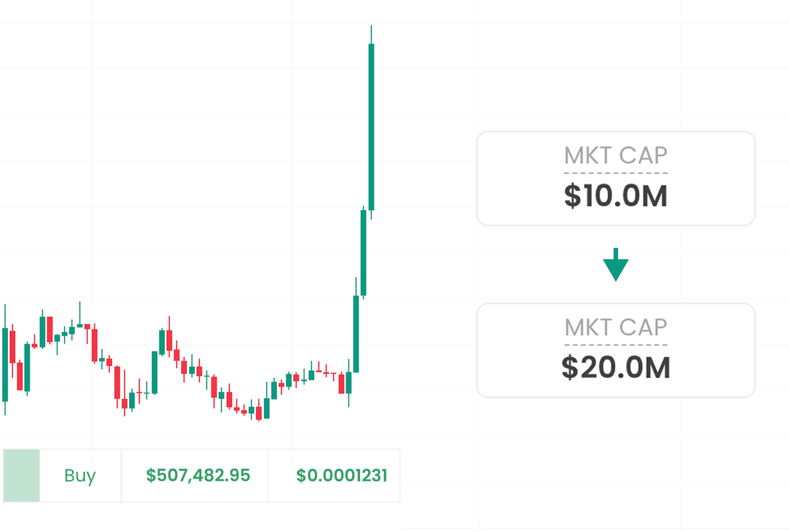Screen dimensions: 790x532
Task: Click the $20.0M value text
Action: tap(616, 368)
